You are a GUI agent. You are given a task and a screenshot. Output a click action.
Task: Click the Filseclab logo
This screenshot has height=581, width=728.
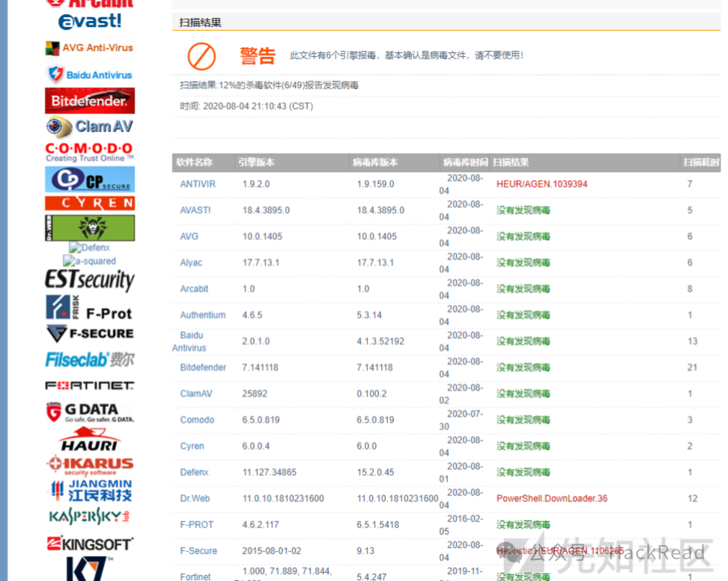point(90,359)
